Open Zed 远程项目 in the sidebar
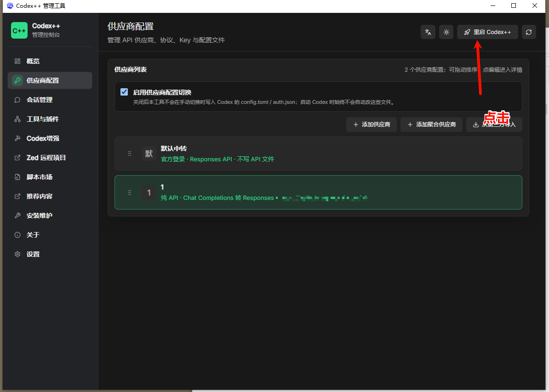This screenshot has width=549, height=392. pos(50,158)
